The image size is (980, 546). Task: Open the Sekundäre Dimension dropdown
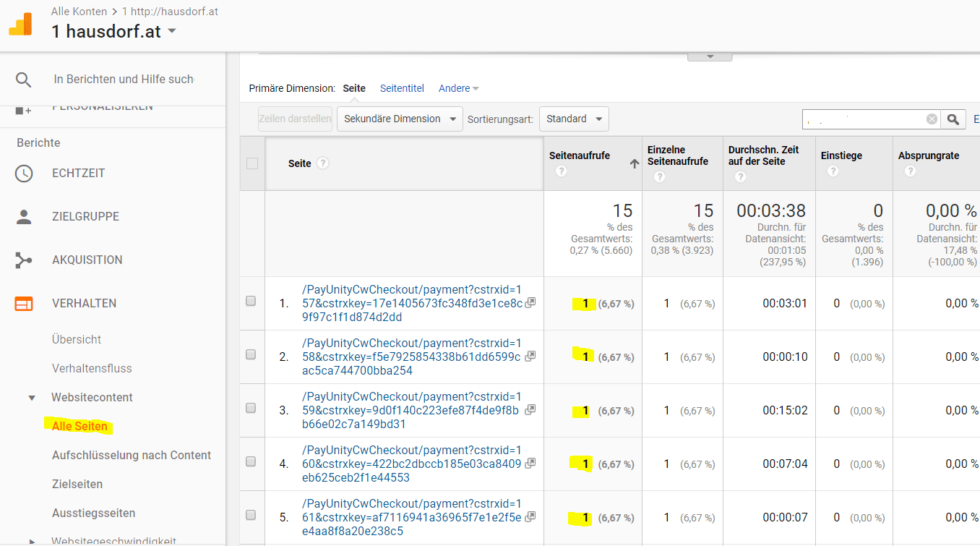pos(400,119)
